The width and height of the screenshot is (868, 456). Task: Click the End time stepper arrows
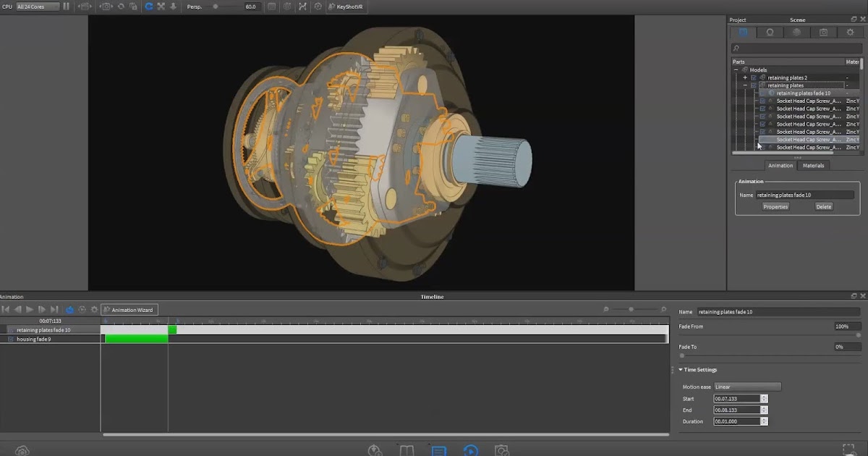click(x=764, y=410)
